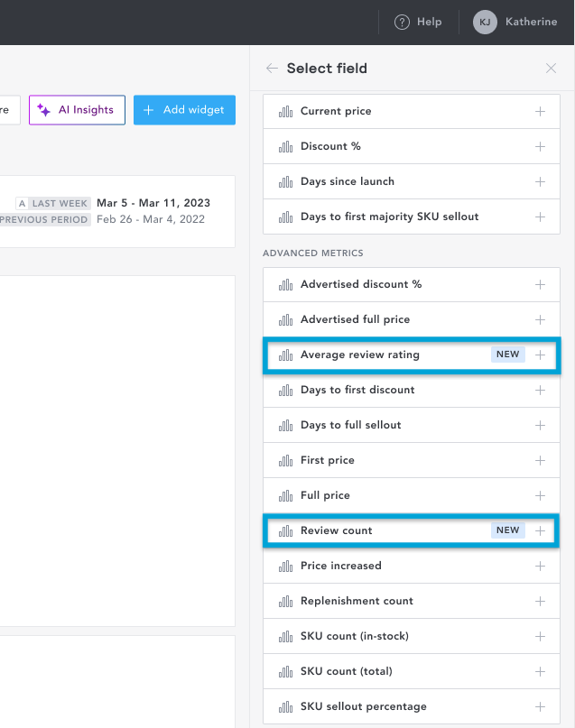Add the Advertised discount % field
Viewport: 575px width, 728px height.
pyautogui.click(x=540, y=284)
